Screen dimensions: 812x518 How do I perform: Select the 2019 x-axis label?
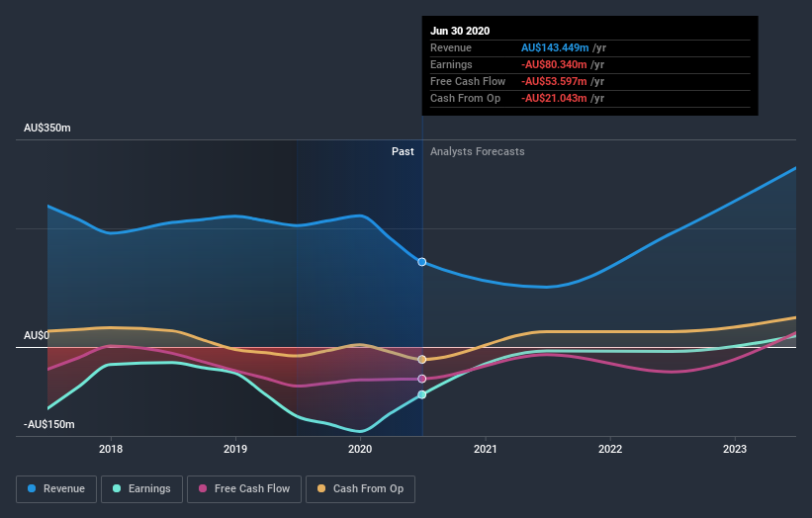tap(235, 449)
